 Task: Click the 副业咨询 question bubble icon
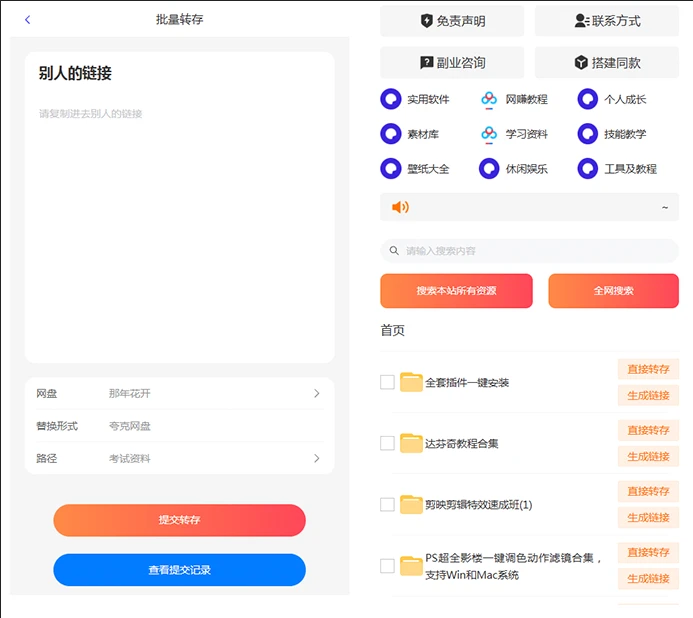pos(427,63)
